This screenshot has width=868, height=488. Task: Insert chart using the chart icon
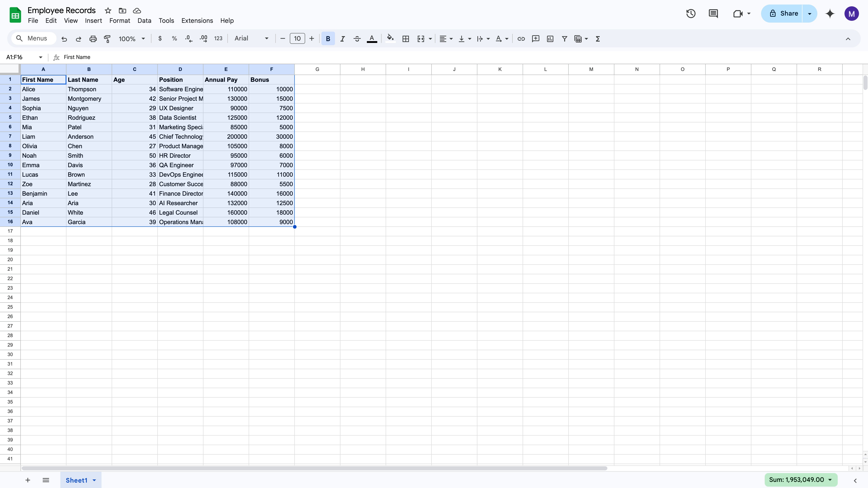pyautogui.click(x=550, y=39)
